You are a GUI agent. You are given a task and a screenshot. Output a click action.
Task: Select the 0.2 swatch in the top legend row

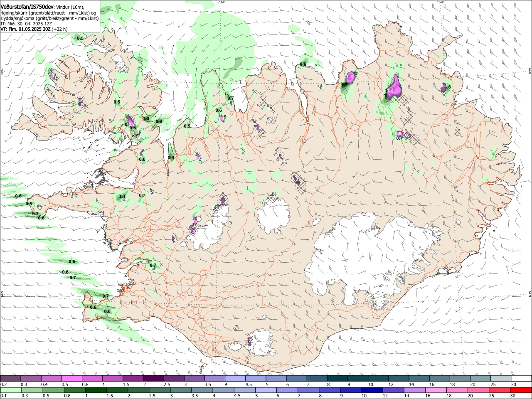coord(10,378)
